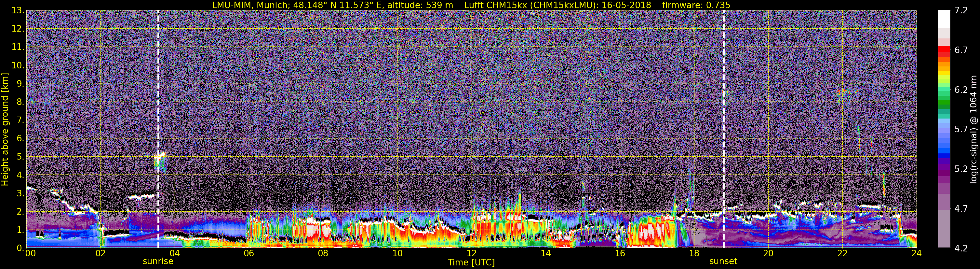Click the 7.2 colorbar value label

(961, 10)
